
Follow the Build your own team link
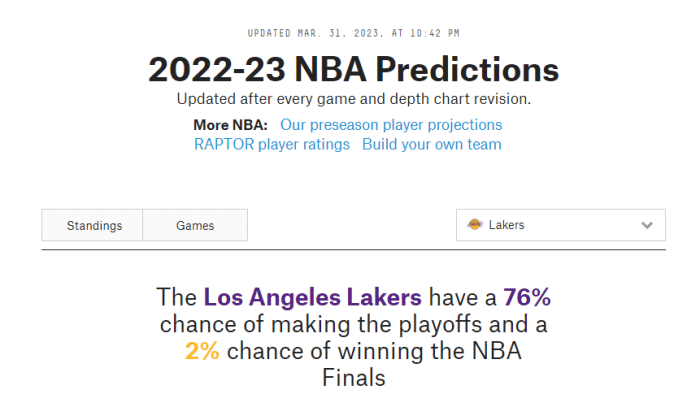(432, 144)
